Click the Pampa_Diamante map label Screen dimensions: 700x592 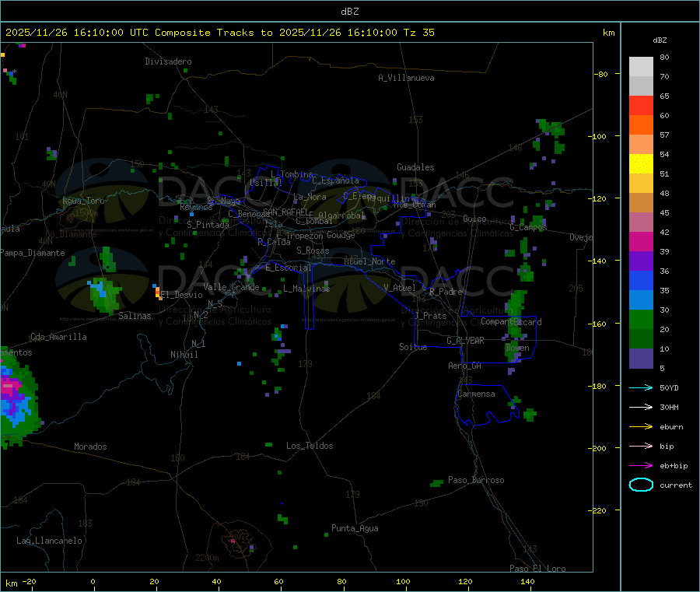[33, 253]
